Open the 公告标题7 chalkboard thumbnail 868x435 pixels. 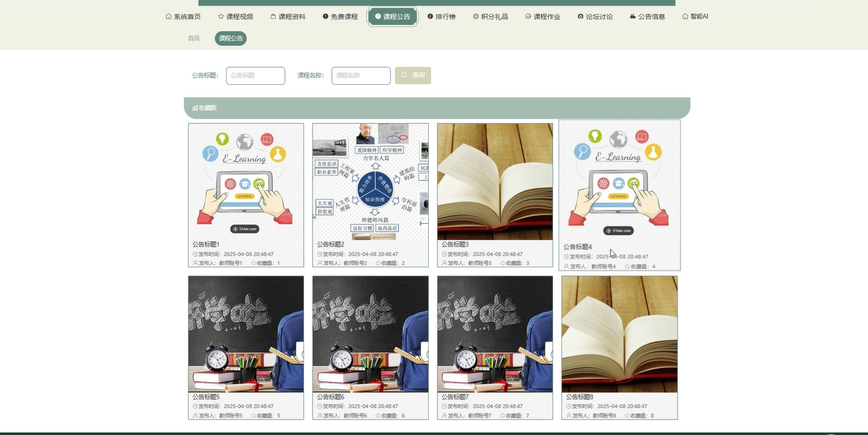point(495,334)
